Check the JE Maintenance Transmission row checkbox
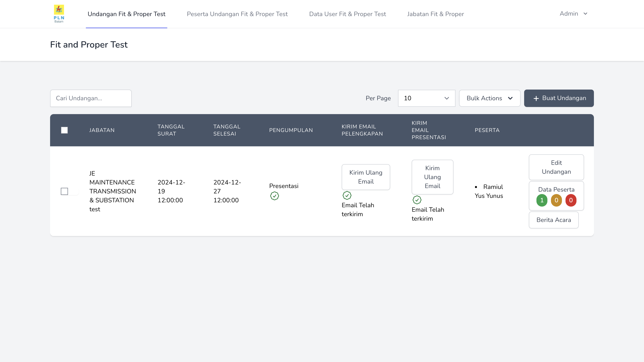 pyautogui.click(x=64, y=191)
